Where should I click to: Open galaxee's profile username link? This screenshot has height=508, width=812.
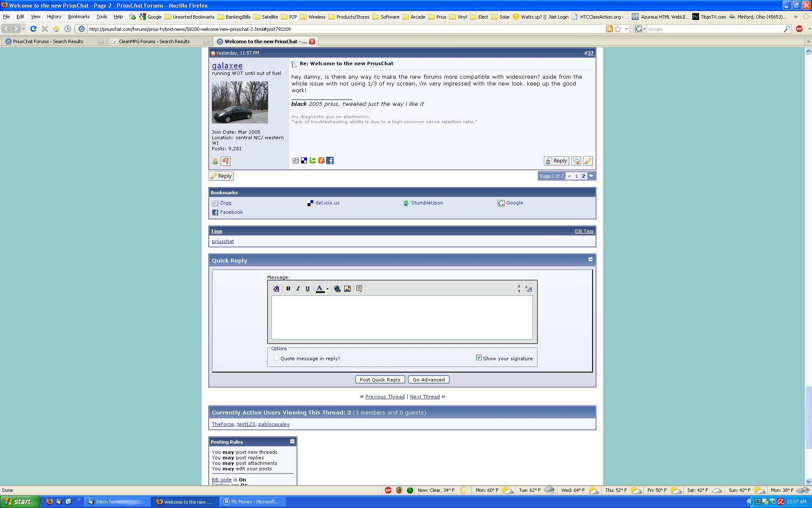click(227, 66)
